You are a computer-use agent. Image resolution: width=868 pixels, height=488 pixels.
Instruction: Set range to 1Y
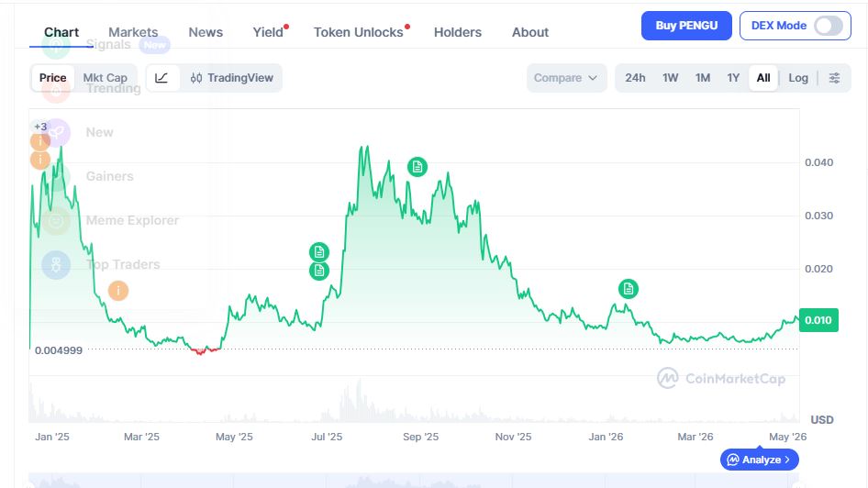pyautogui.click(x=733, y=78)
